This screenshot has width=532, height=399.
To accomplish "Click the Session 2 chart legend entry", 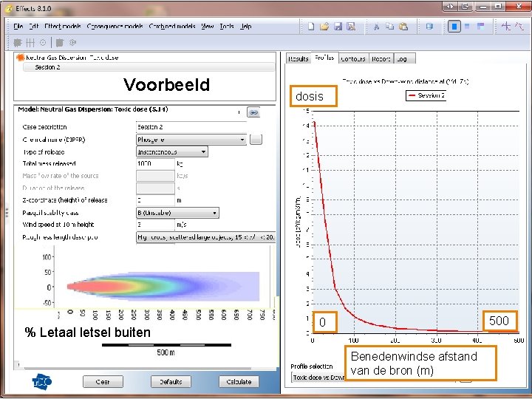I will coord(426,95).
